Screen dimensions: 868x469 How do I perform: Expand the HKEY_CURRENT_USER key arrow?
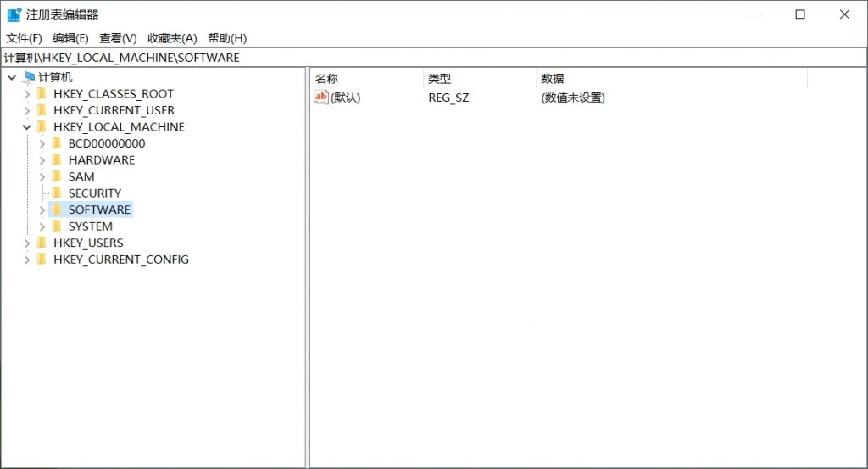coord(27,111)
